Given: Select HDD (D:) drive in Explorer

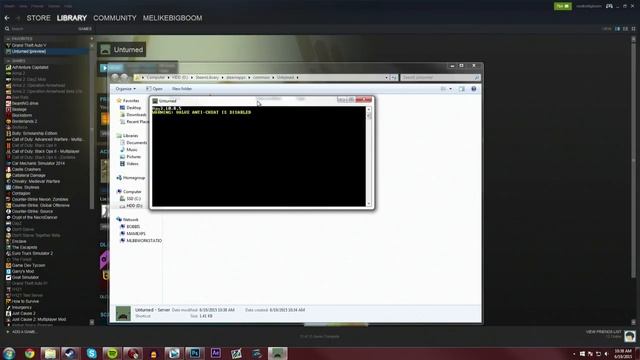Looking at the screenshot, I should [x=131, y=206].
